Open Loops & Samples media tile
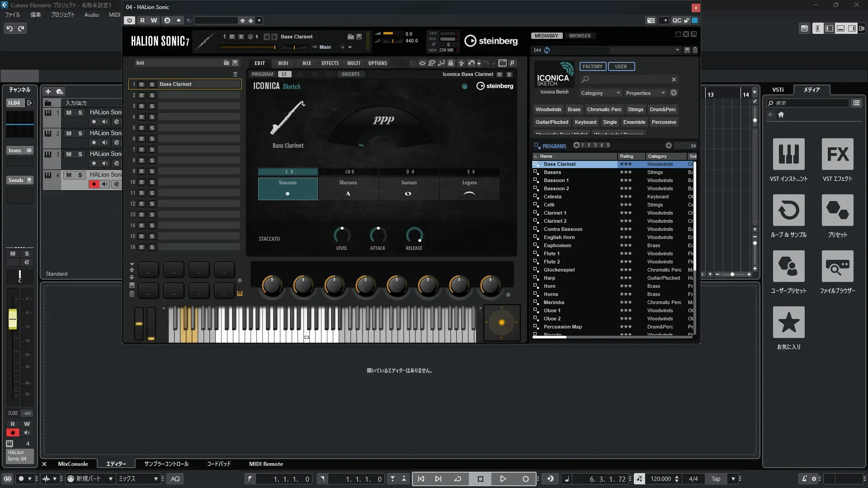The image size is (868, 488). [788, 211]
